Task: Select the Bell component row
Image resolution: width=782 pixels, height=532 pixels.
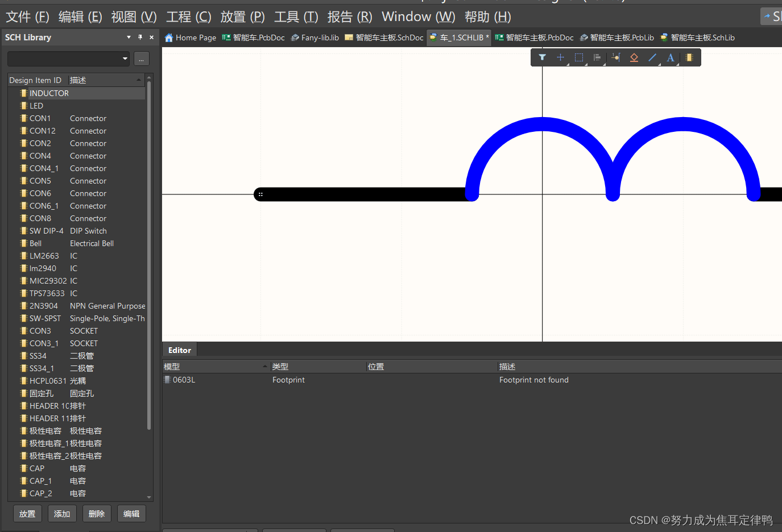Action: click(77, 243)
